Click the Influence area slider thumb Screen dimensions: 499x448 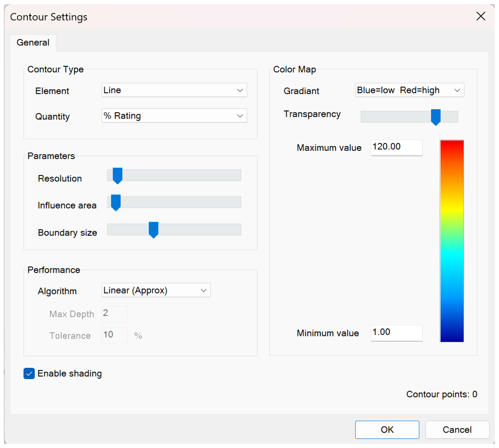pos(116,202)
